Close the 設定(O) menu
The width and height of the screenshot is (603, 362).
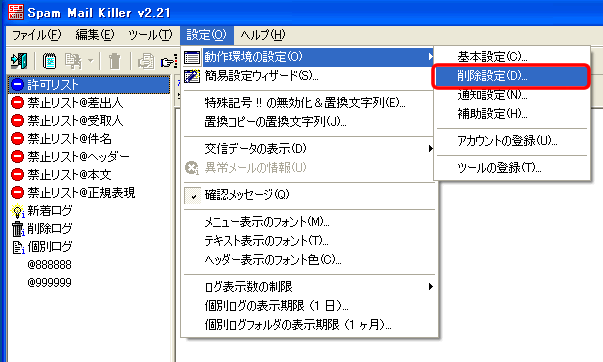pyautogui.click(x=207, y=35)
